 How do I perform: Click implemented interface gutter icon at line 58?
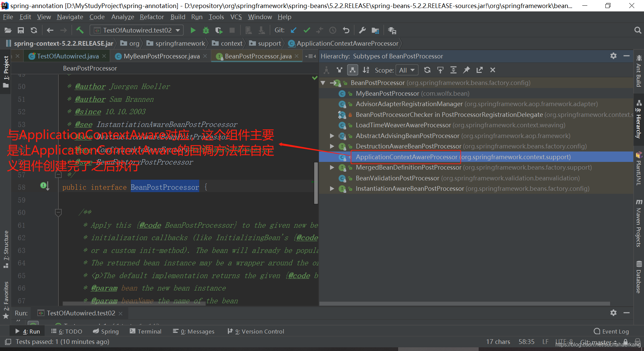44,186
